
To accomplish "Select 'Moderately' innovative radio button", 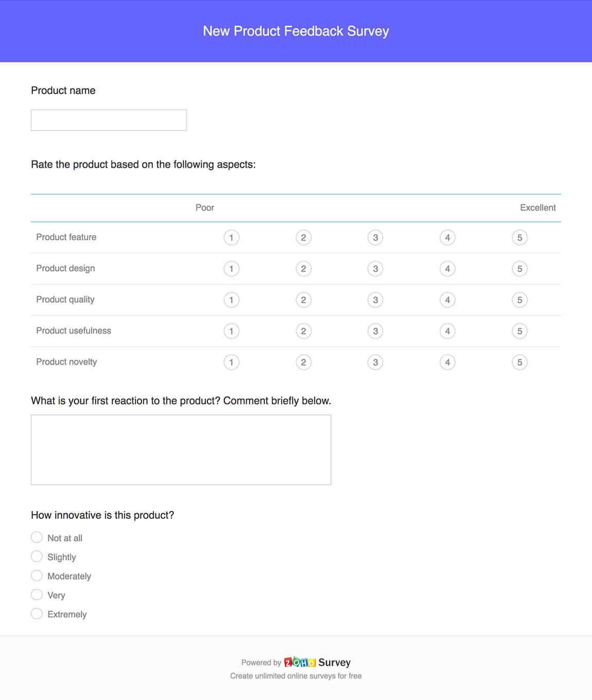I will (x=37, y=575).
